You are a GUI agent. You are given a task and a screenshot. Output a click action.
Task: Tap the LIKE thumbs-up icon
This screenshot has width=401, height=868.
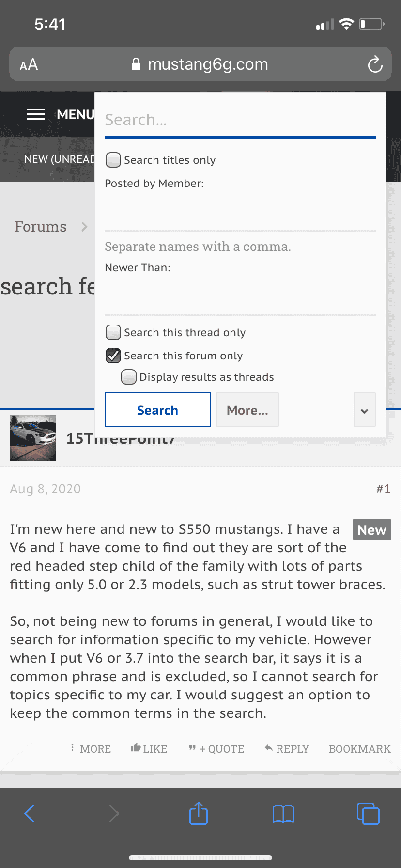pos(136,748)
